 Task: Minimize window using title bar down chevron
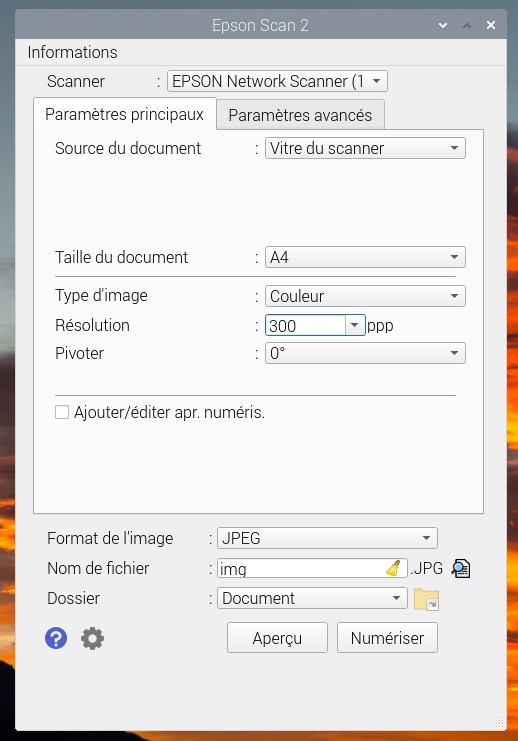443,25
